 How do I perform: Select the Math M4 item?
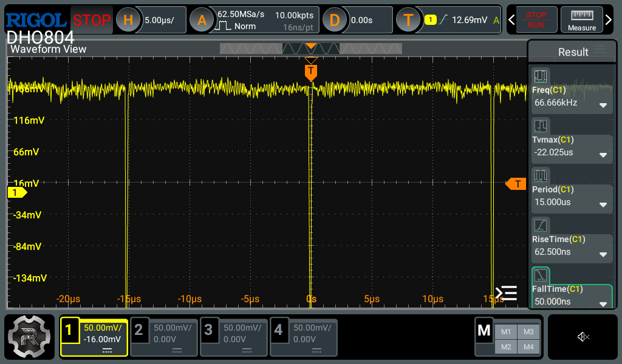coord(528,346)
